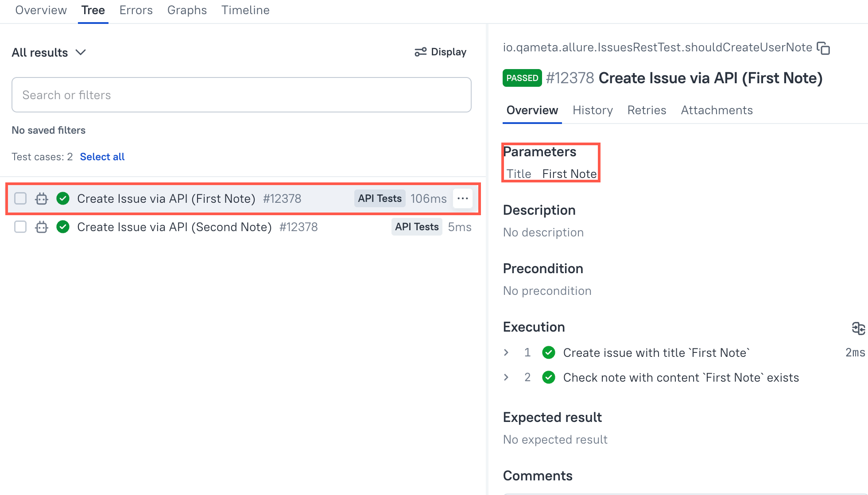The width and height of the screenshot is (868, 495).
Task: Click the API Tests tag on Second Note
Action: (416, 227)
